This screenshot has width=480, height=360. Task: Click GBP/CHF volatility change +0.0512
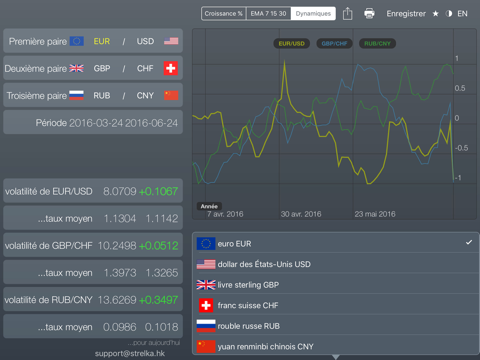[158, 246]
